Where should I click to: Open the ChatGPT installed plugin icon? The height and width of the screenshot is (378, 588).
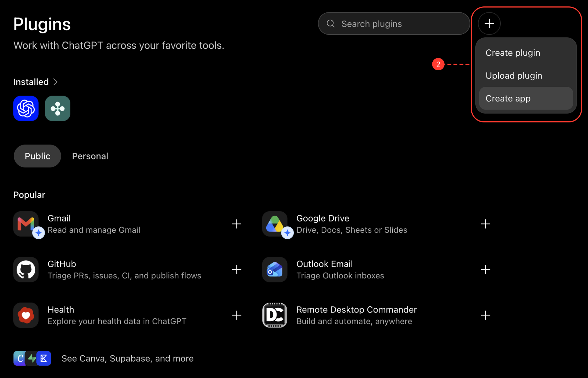(26, 108)
